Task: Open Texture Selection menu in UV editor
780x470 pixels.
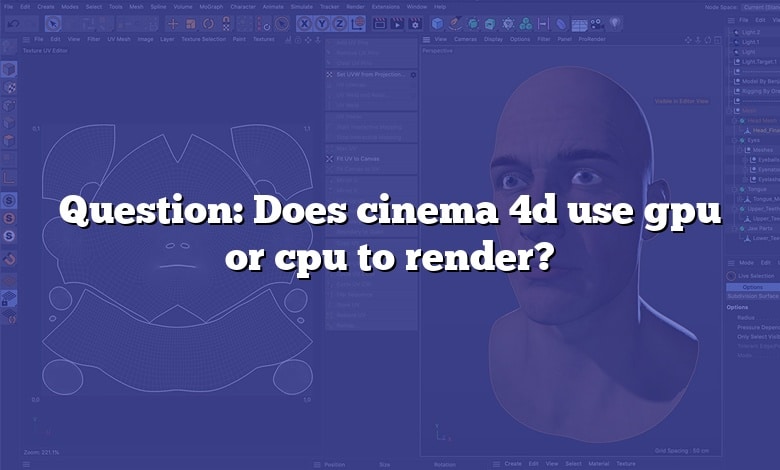Action: coord(203,39)
